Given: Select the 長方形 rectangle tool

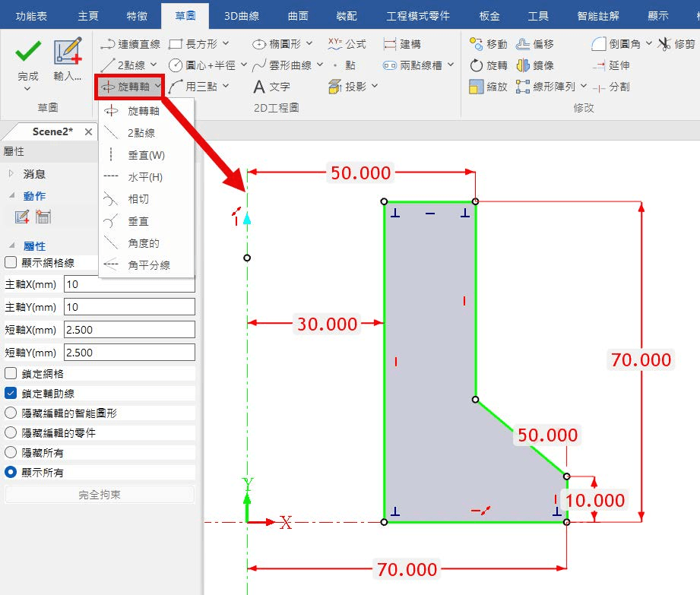Looking at the screenshot, I should (194, 44).
